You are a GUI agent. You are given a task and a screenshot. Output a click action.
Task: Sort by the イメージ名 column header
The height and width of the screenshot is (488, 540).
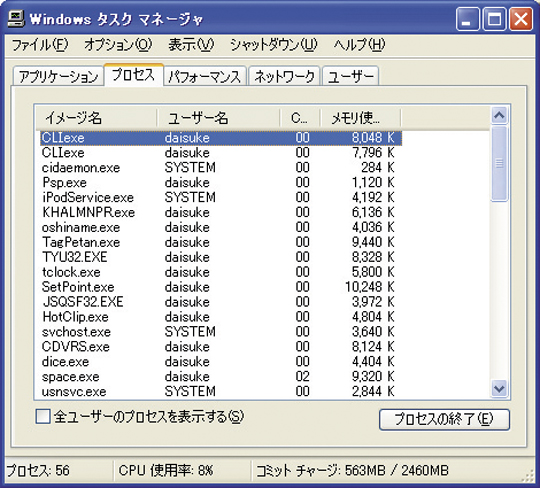(96, 118)
